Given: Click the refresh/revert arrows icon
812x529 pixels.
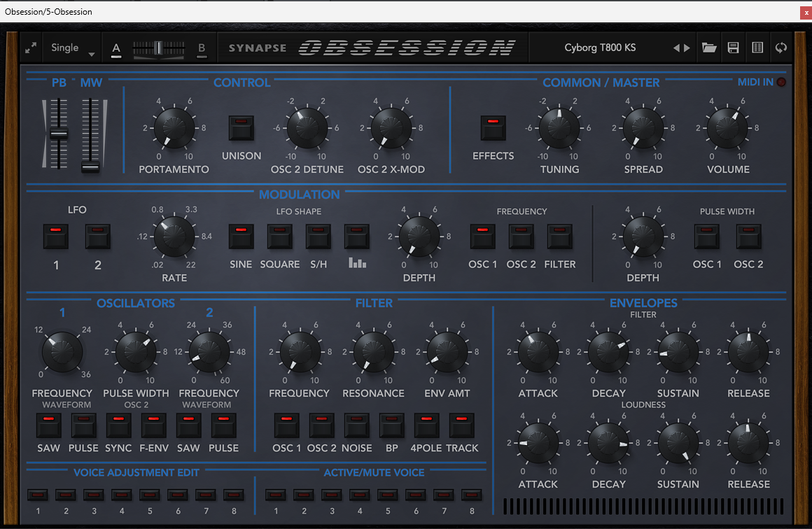Looking at the screenshot, I should click(781, 48).
